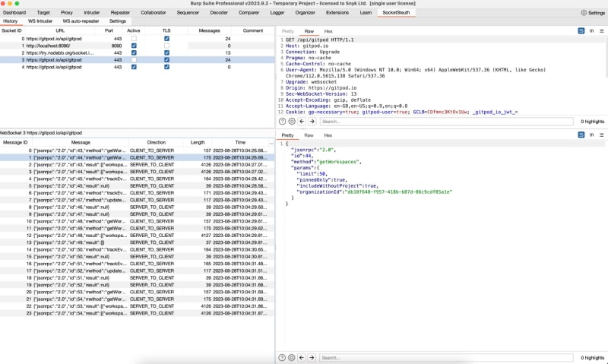Go to previous match in bottom search

302,357
